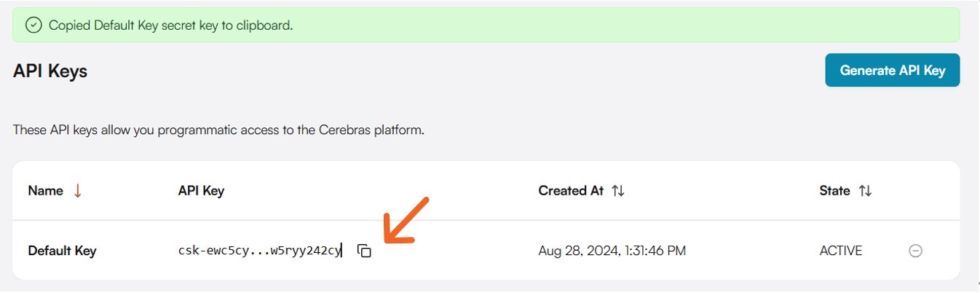This screenshot has width=980, height=293.
Task: Sort keys using the Created At arrows
Action: [618, 191]
